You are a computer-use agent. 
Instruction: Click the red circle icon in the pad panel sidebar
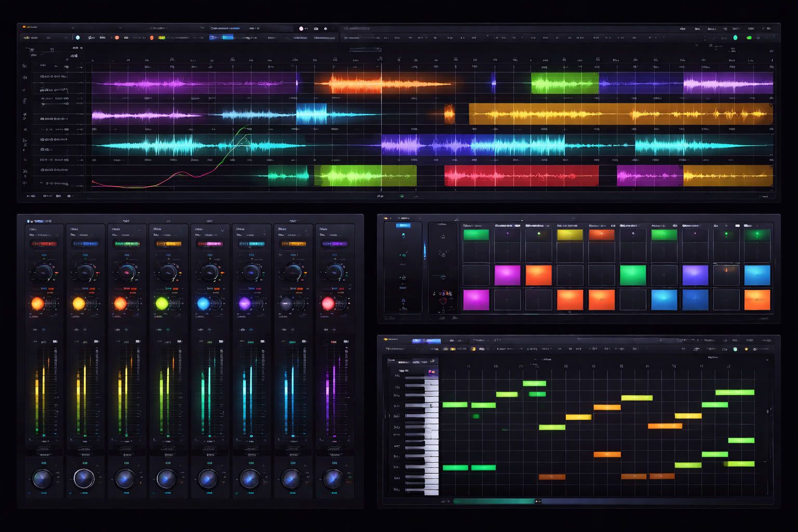click(443, 301)
